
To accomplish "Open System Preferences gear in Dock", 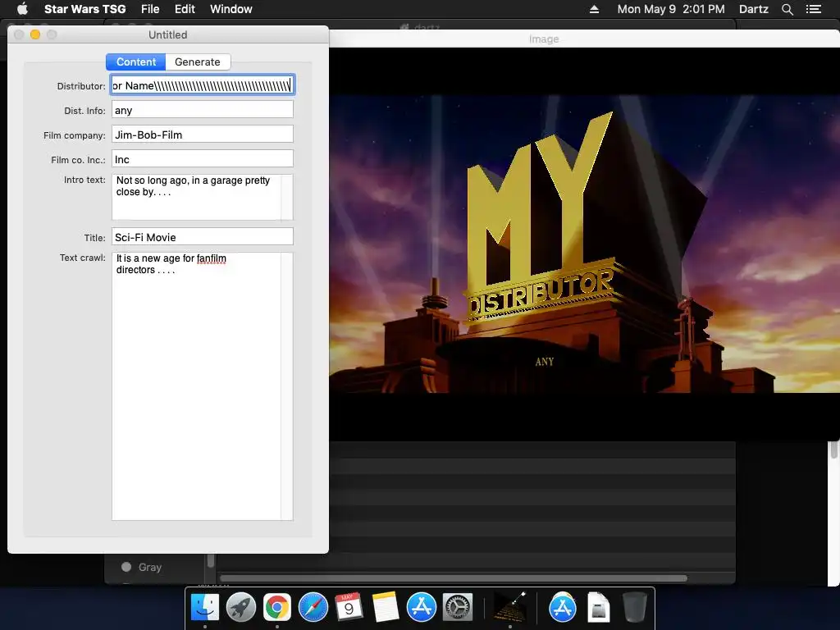I will click(458, 608).
